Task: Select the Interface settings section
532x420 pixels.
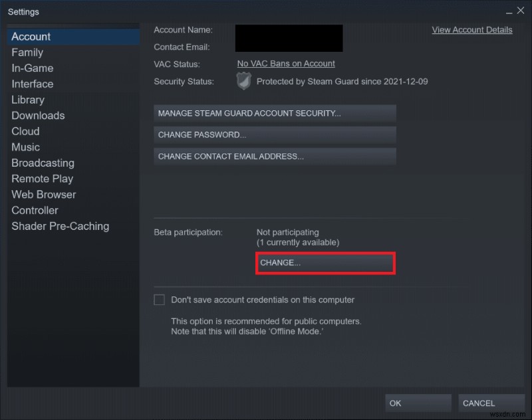Action: (32, 84)
